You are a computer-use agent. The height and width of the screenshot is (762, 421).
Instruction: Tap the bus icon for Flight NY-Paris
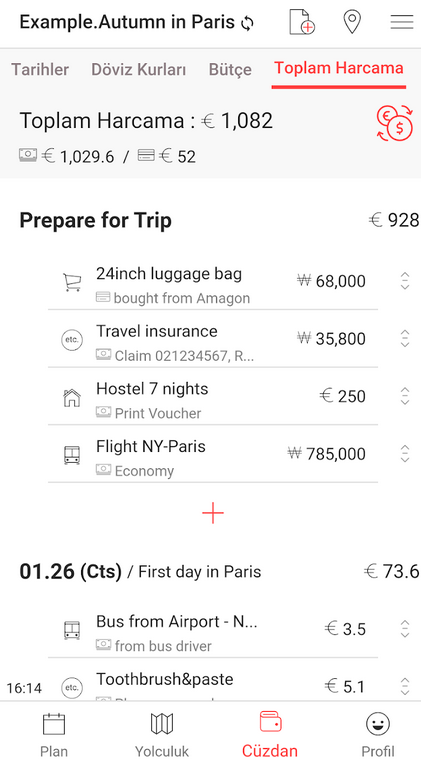(x=72, y=455)
